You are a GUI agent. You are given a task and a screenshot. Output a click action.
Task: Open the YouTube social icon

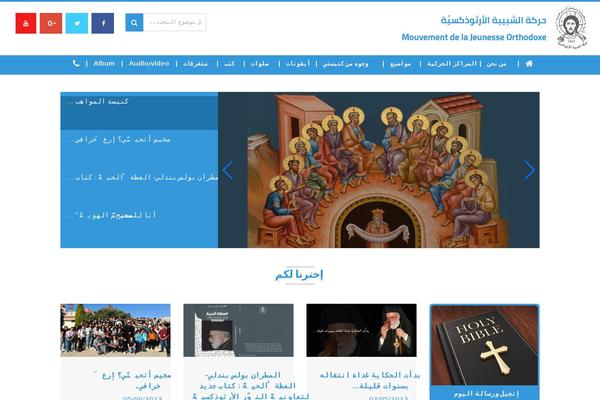tap(26, 23)
